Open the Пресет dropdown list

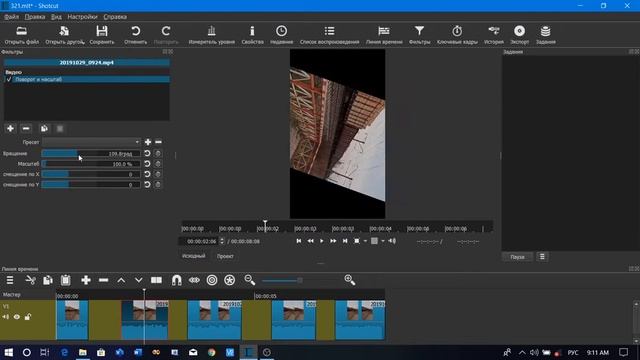click(x=91, y=142)
